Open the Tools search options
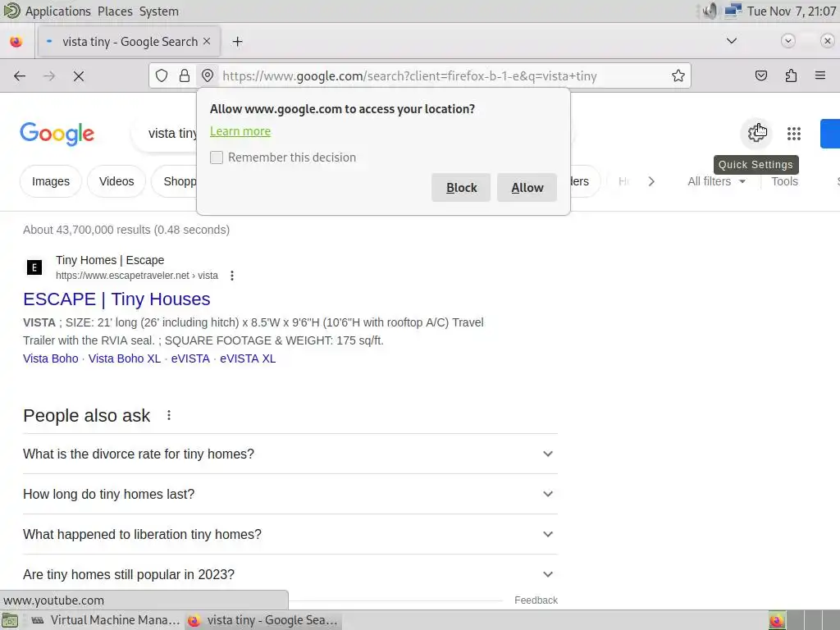This screenshot has height=630, width=840. [784, 181]
